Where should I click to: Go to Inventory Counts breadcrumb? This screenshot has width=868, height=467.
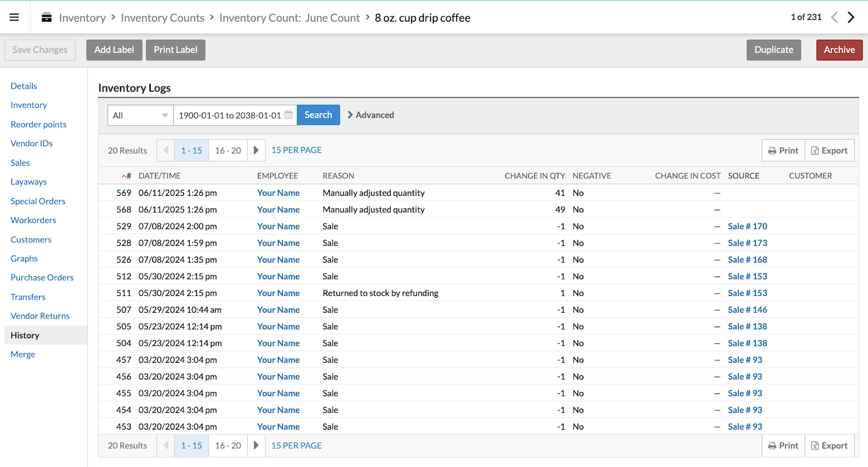[163, 17]
